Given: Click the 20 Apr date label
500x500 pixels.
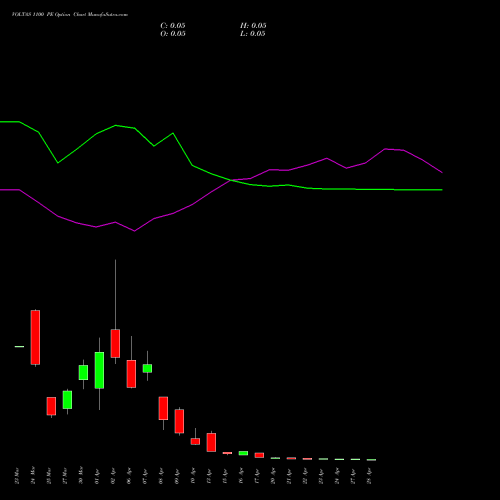Looking at the screenshot, I should (x=273, y=476).
